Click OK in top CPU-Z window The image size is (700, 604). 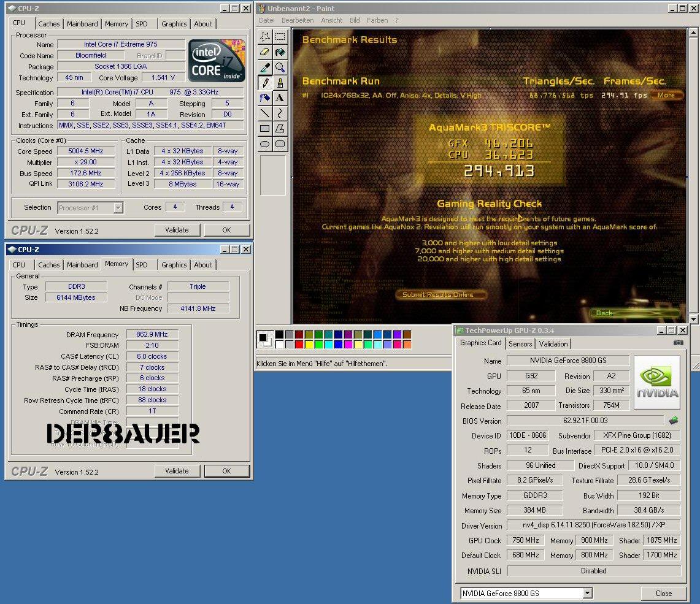226,230
